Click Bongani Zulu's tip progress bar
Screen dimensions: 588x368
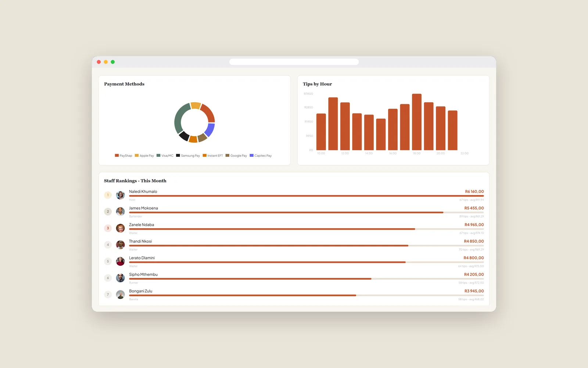point(306,295)
